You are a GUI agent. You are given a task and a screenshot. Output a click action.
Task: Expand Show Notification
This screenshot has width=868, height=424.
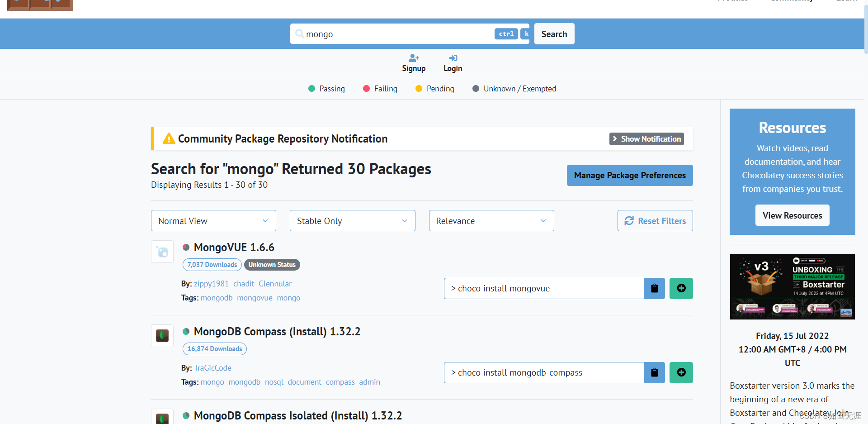(646, 139)
